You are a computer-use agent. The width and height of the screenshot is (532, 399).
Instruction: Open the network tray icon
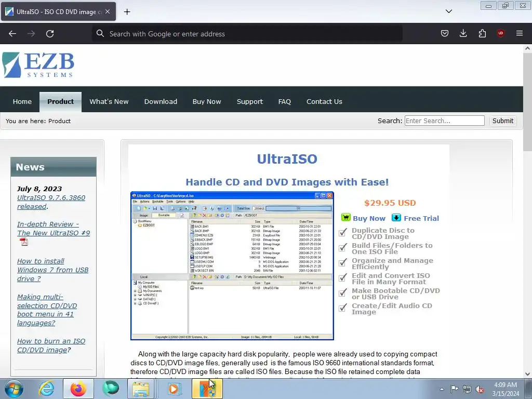point(467,389)
